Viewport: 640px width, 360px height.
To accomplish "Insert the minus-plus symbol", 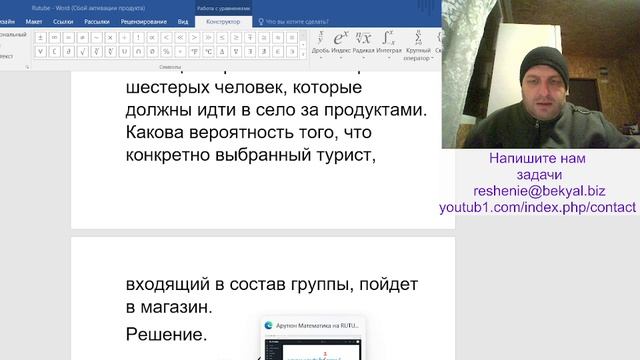I will coord(250,38).
